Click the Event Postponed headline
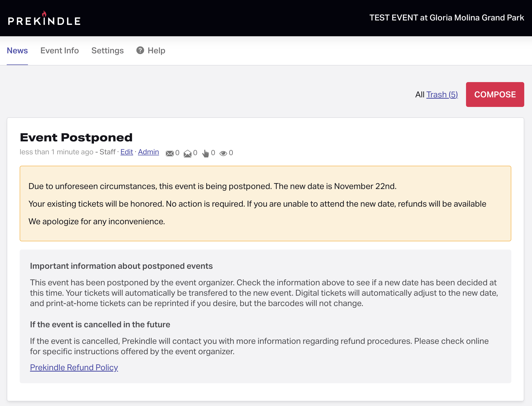Screen dimensions: 532x406 point(76,137)
